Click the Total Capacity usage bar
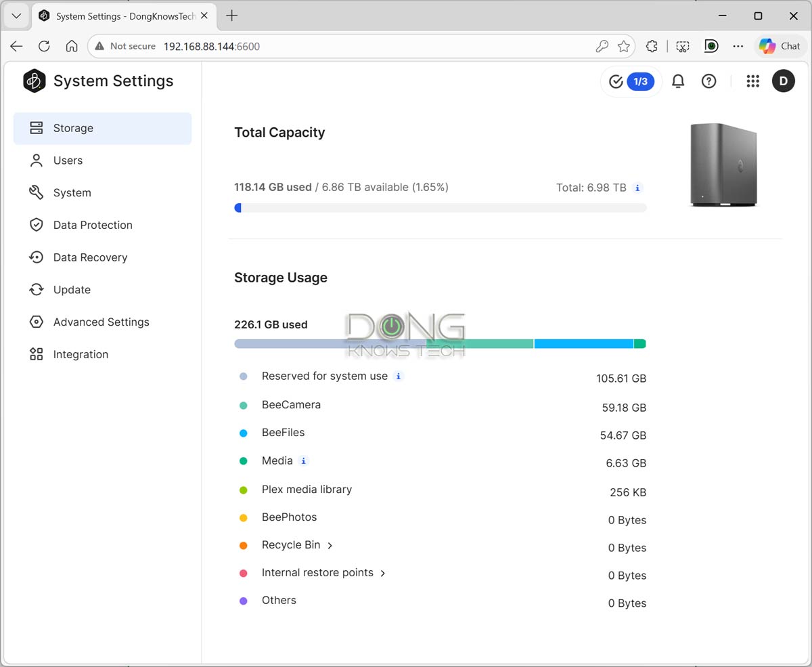 pyautogui.click(x=440, y=208)
